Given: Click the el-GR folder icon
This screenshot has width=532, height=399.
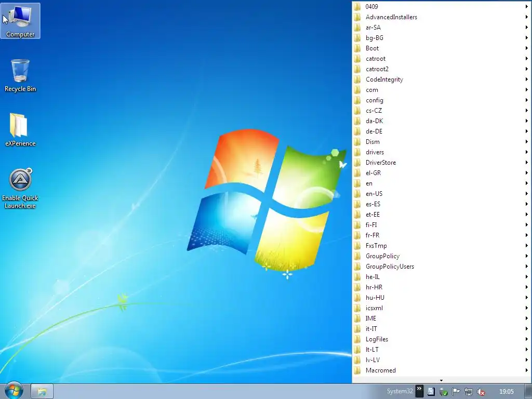Looking at the screenshot, I should [x=357, y=172].
